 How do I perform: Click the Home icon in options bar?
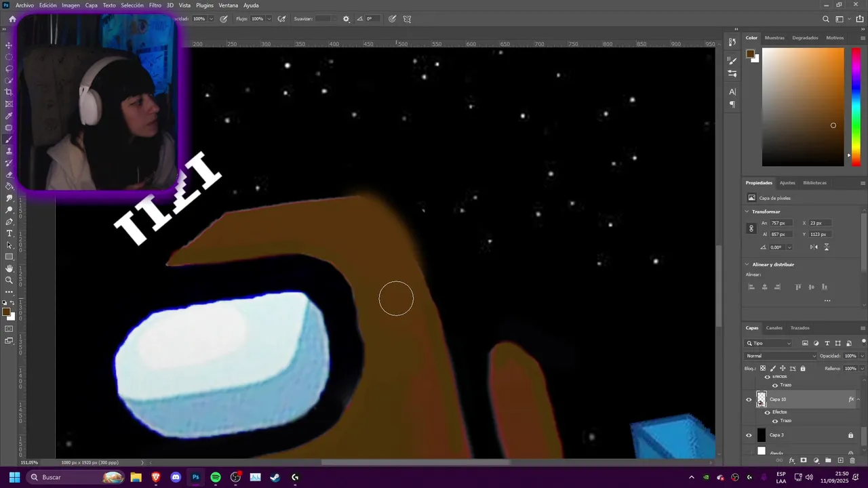[12, 19]
